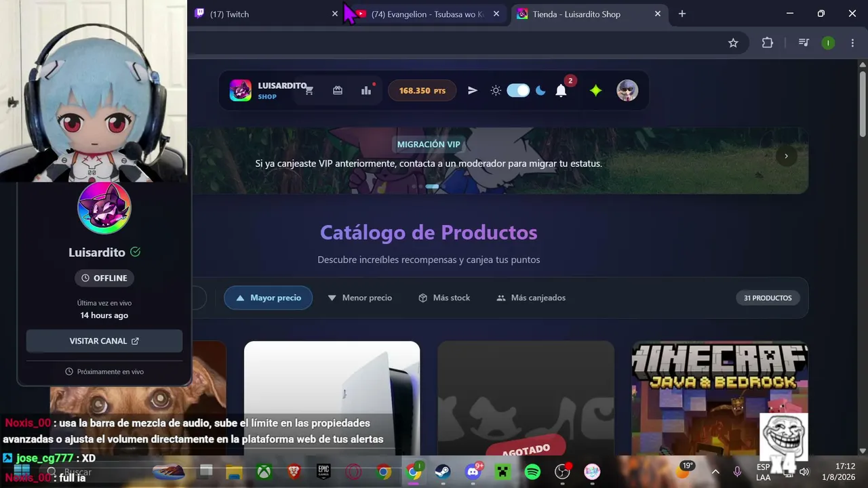
Task: Open the Minecraft Java & Bedrock product card
Action: [x=720, y=399]
